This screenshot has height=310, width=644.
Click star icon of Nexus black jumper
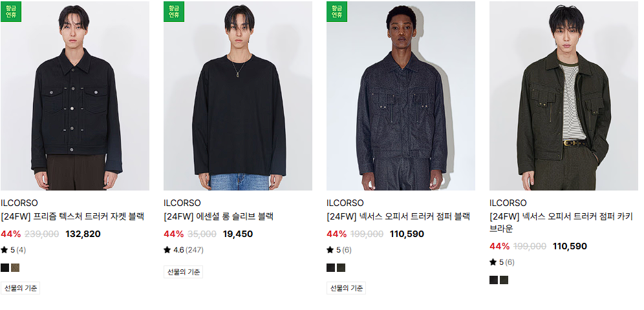pyautogui.click(x=330, y=250)
